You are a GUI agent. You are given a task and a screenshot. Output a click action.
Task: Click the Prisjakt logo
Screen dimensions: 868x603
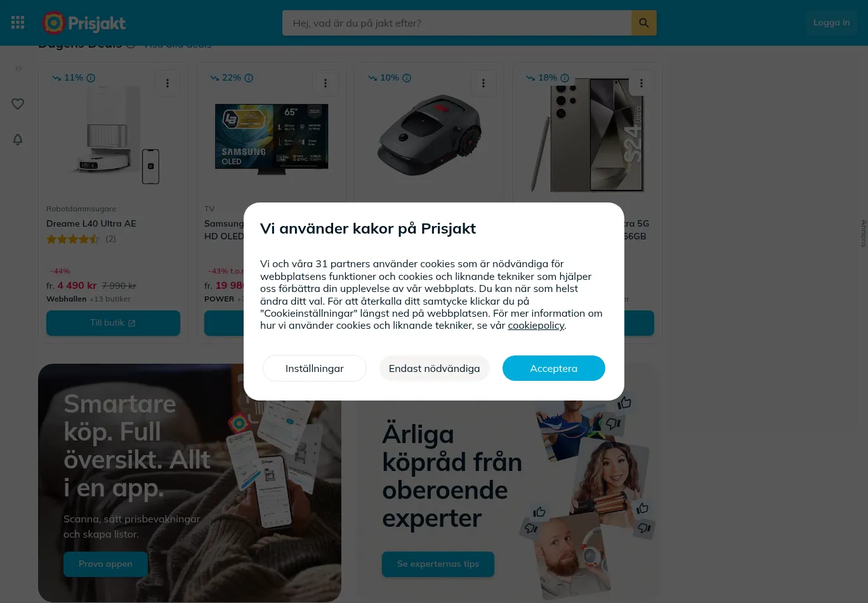coord(84,23)
